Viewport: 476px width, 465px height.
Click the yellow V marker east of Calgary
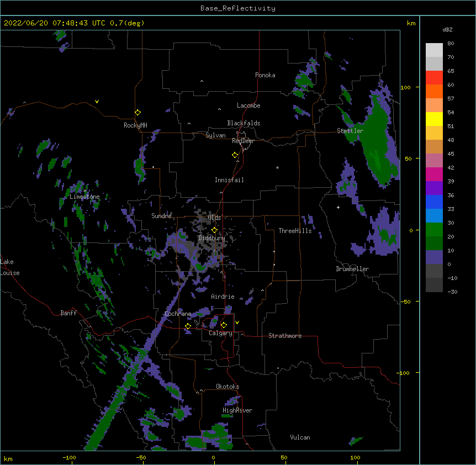coord(237,323)
